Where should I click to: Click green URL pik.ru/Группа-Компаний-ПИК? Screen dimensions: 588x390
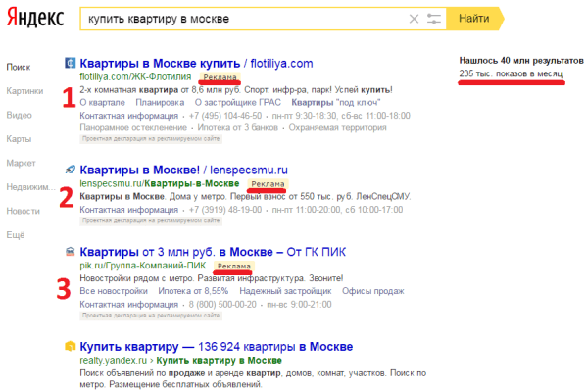point(143,266)
